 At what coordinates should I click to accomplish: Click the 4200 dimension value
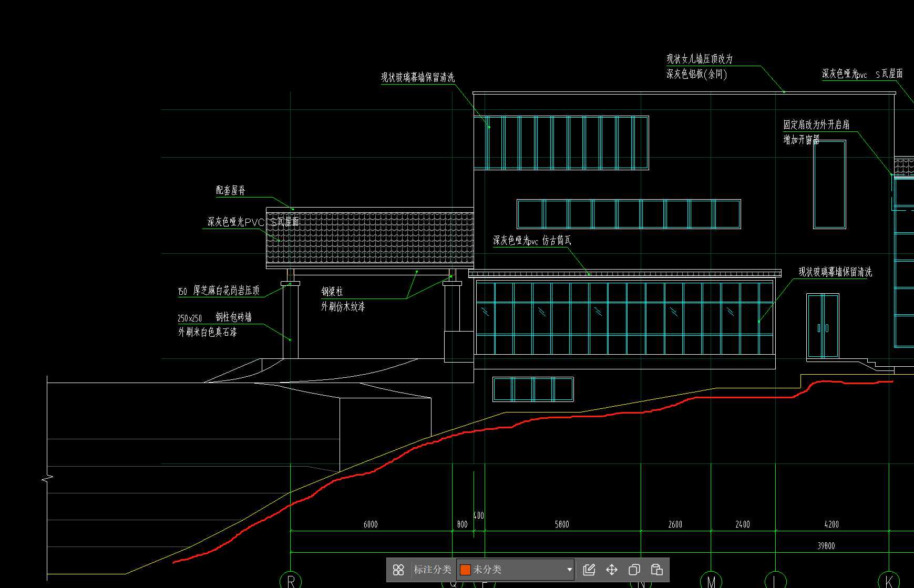831,524
